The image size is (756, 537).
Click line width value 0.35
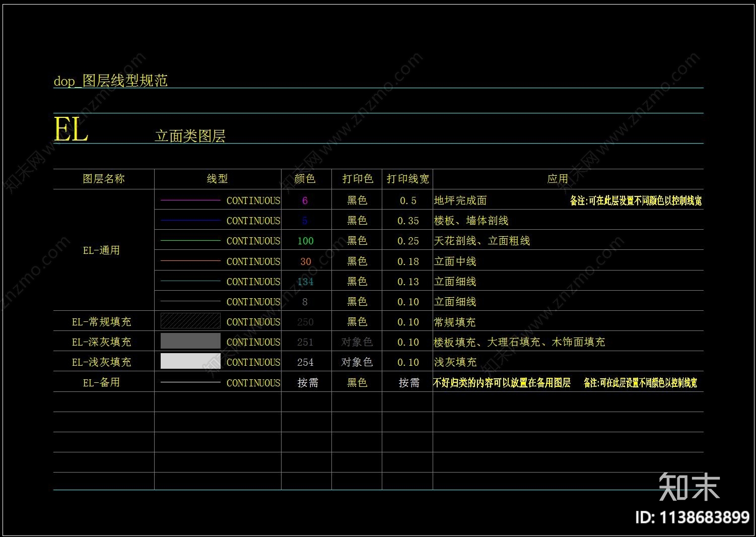pos(408,221)
